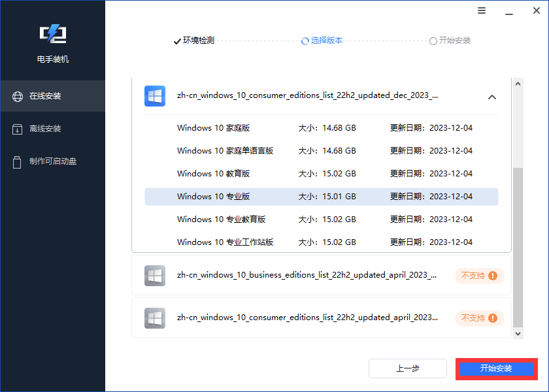This screenshot has width=549, height=392.
Task: Collapse the dec_2023 consumer editions list
Action: [x=492, y=96]
